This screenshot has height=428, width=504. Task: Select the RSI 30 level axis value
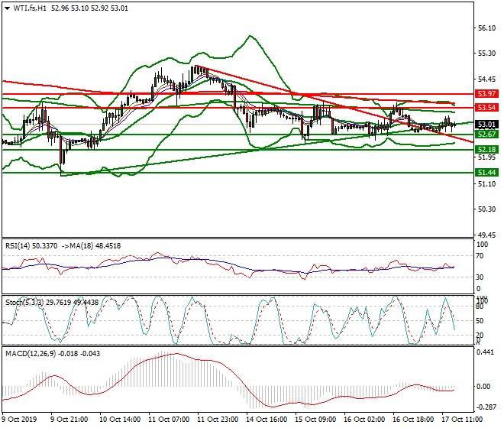click(480, 277)
